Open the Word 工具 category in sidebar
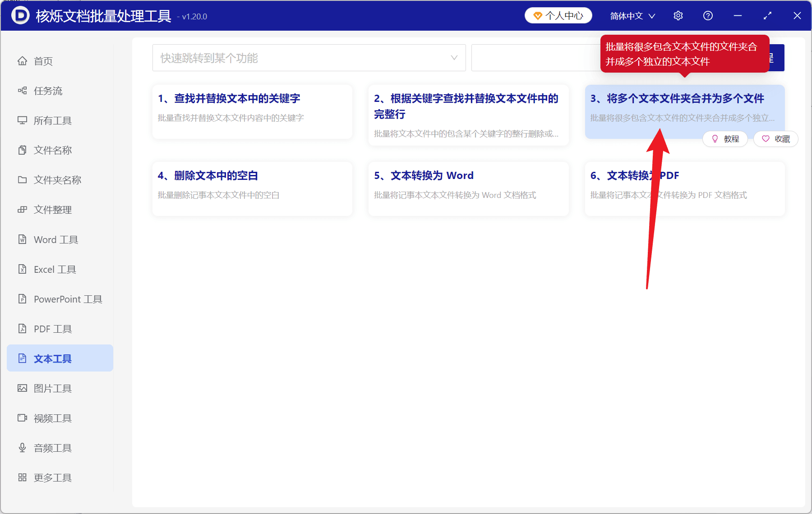The height and width of the screenshot is (514, 812). [x=55, y=239]
